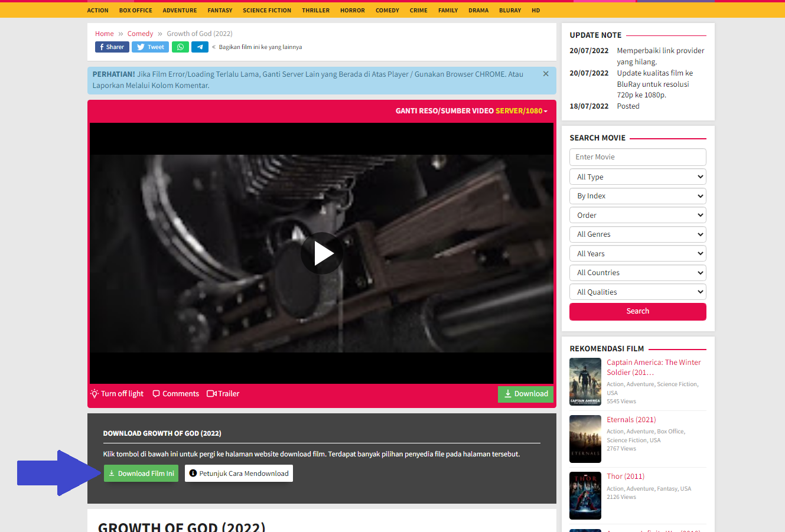Go to SCIENCE FICTION category
Viewport: 785px width, 532px height.
pos(267,11)
